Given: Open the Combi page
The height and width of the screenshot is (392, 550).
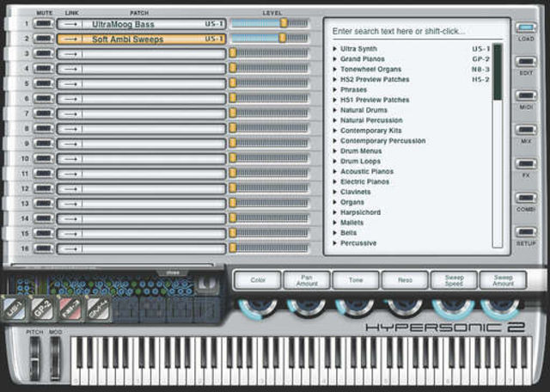Looking at the screenshot, I should [526, 198].
